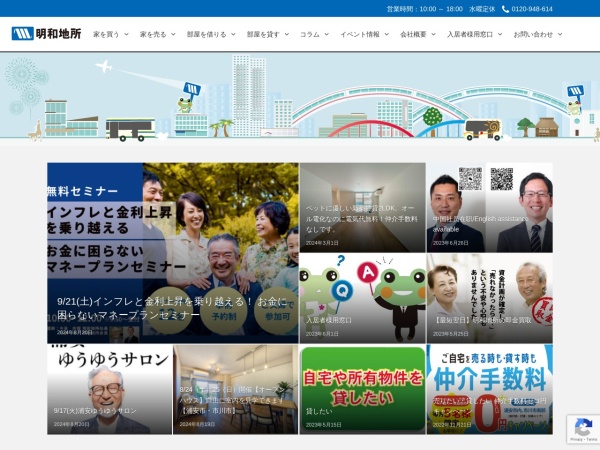Open the ペットに優しい room listing card
Viewport: 600px width, 450px height.
click(363, 207)
